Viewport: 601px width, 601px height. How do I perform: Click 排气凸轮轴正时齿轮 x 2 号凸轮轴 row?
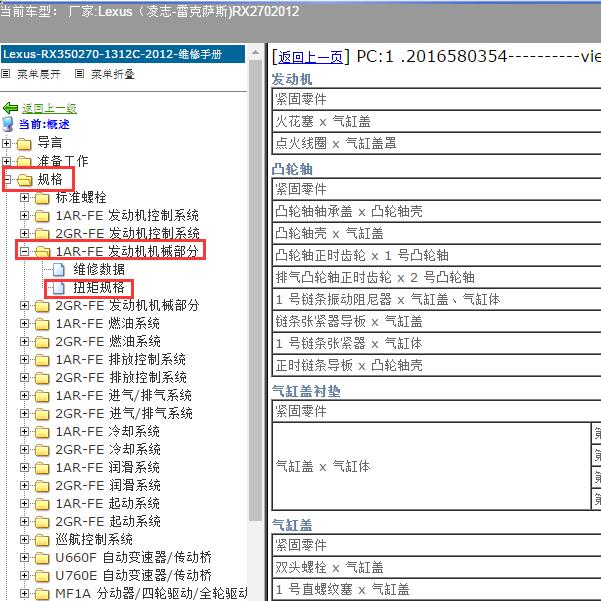(x=437, y=278)
